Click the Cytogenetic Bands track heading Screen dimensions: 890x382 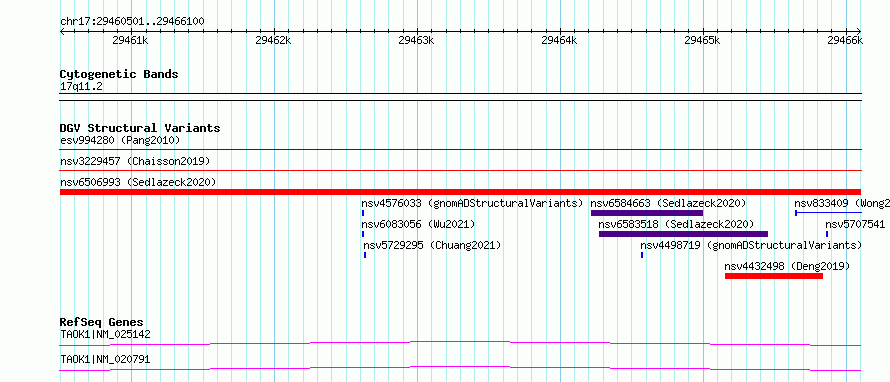[119, 74]
